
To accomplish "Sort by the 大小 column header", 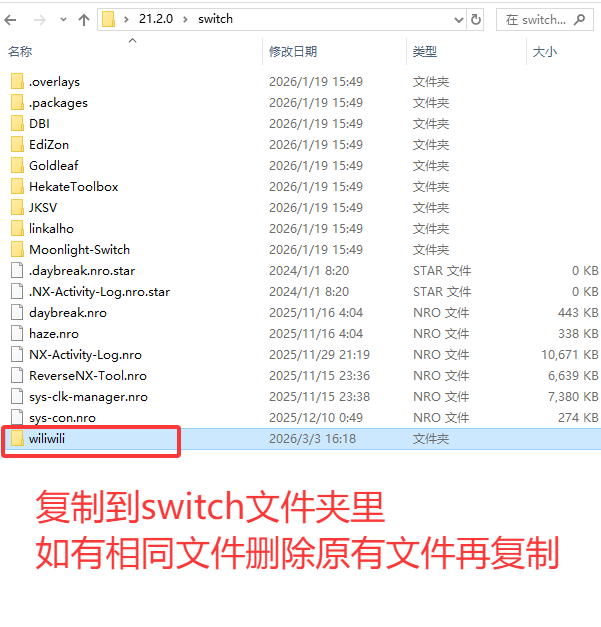I will click(545, 52).
